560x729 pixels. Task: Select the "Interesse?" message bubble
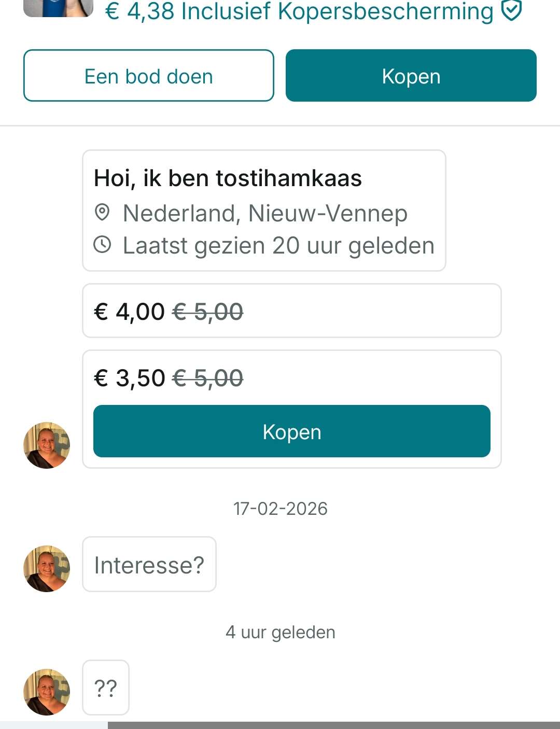pyautogui.click(x=149, y=565)
